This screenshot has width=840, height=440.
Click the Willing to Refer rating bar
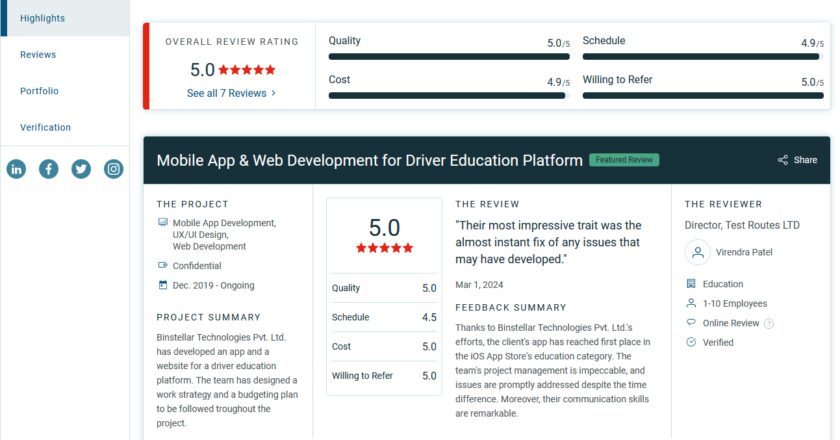click(x=703, y=95)
